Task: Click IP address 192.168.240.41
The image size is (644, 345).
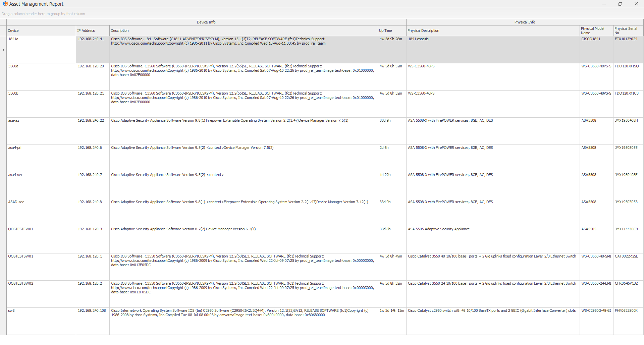Action: (93, 50)
